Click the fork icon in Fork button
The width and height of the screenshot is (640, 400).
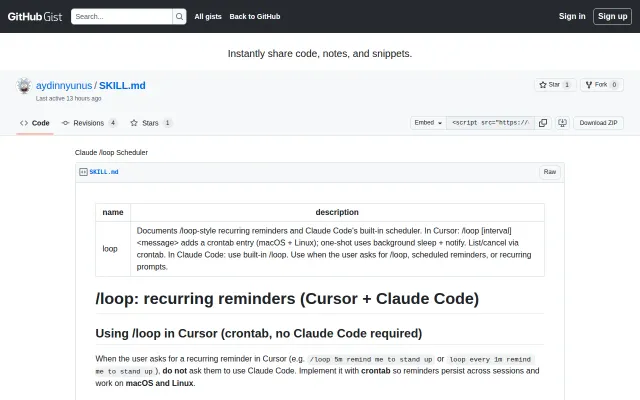click(589, 85)
